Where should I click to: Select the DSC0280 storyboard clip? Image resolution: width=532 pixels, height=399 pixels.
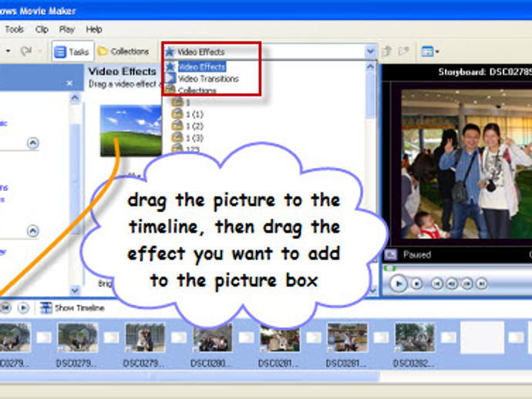[213, 337]
